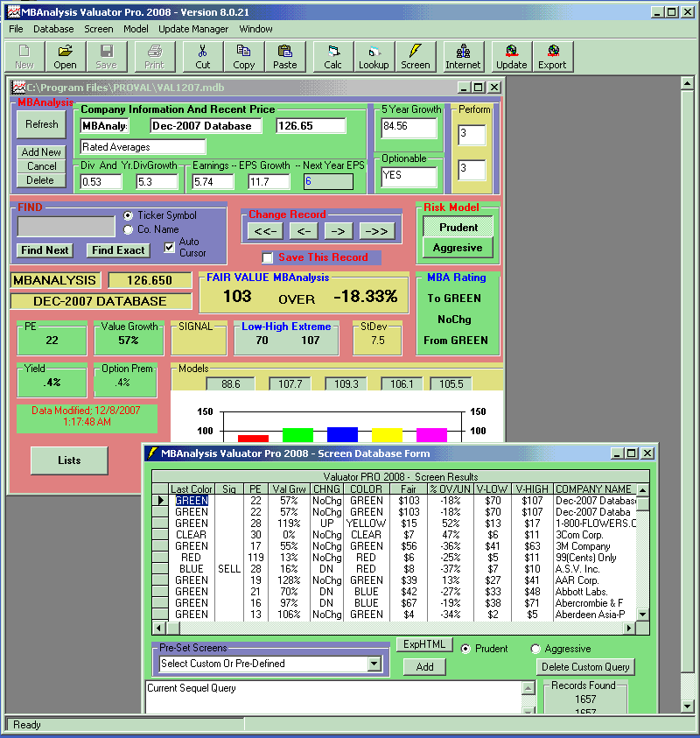Check the Save This Record box
Image resolution: width=700 pixels, height=738 pixels.
pyautogui.click(x=268, y=257)
